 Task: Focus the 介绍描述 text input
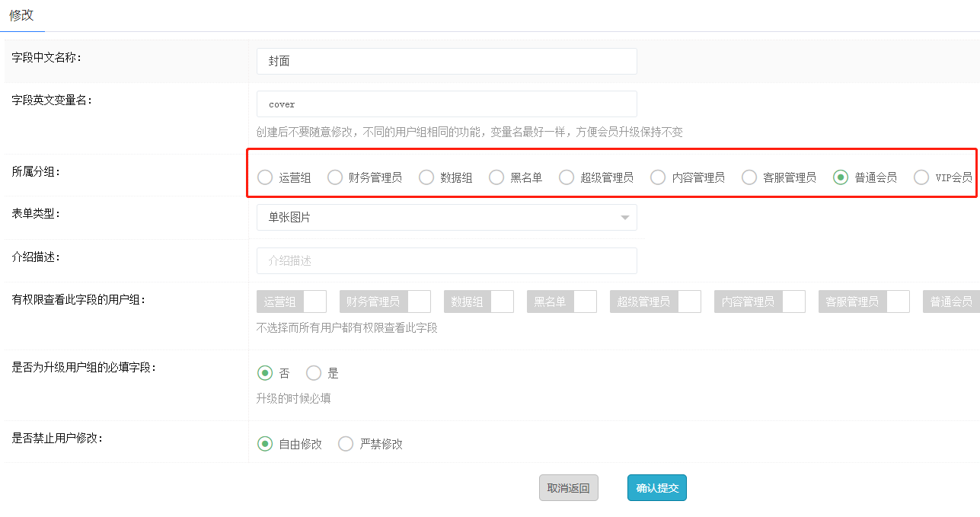(446, 260)
